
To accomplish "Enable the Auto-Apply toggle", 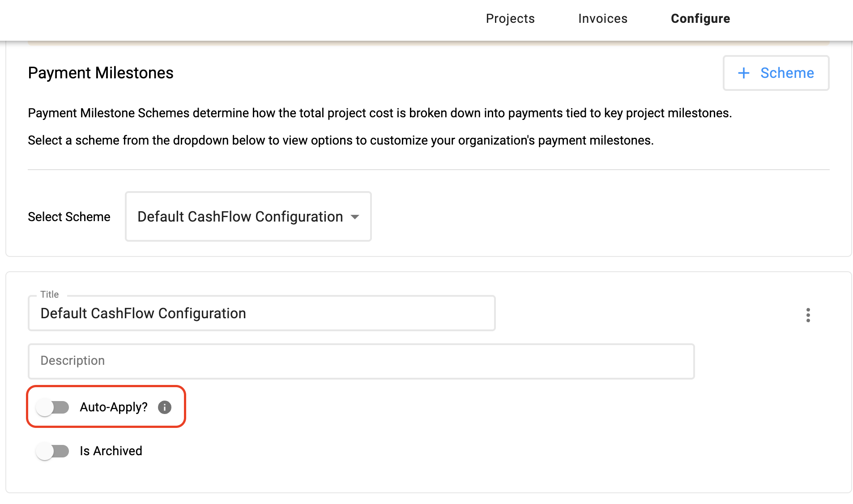I will click(x=52, y=407).
